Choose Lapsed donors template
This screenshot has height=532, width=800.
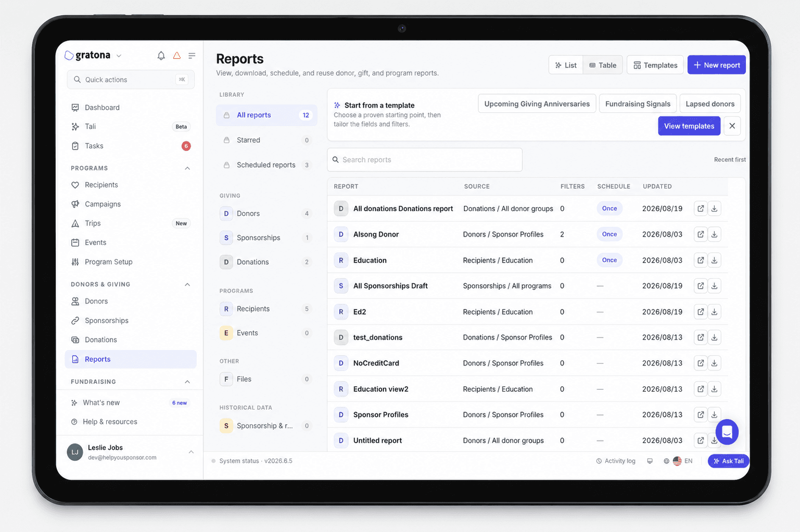click(710, 104)
